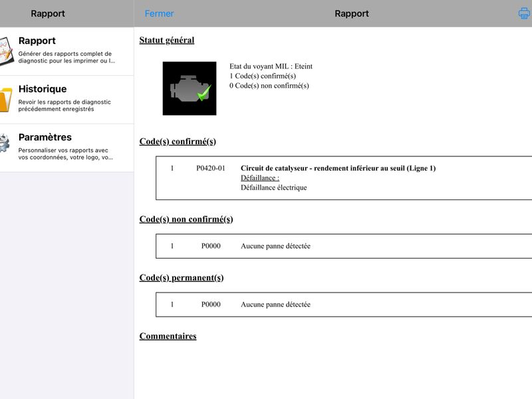
Task: Tap the Fermer button
Action: (x=159, y=13)
